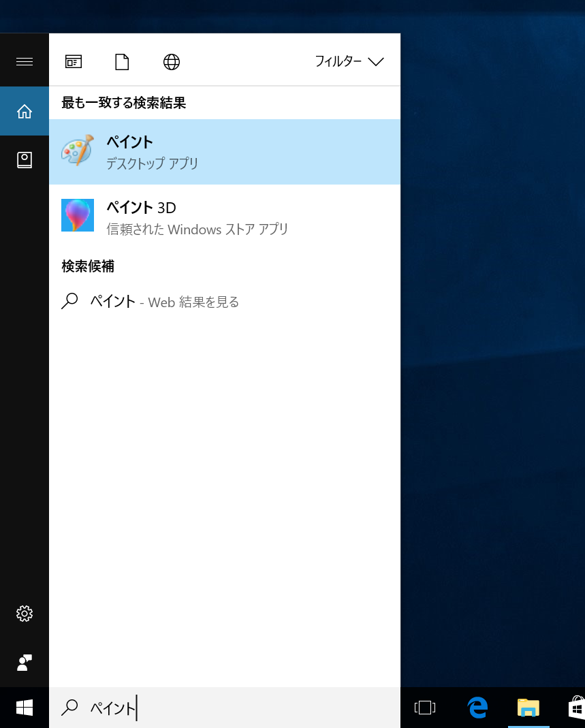Expand the hamburger menu at top left
The height and width of the screenshot is (728, 585).
(24, 61)
